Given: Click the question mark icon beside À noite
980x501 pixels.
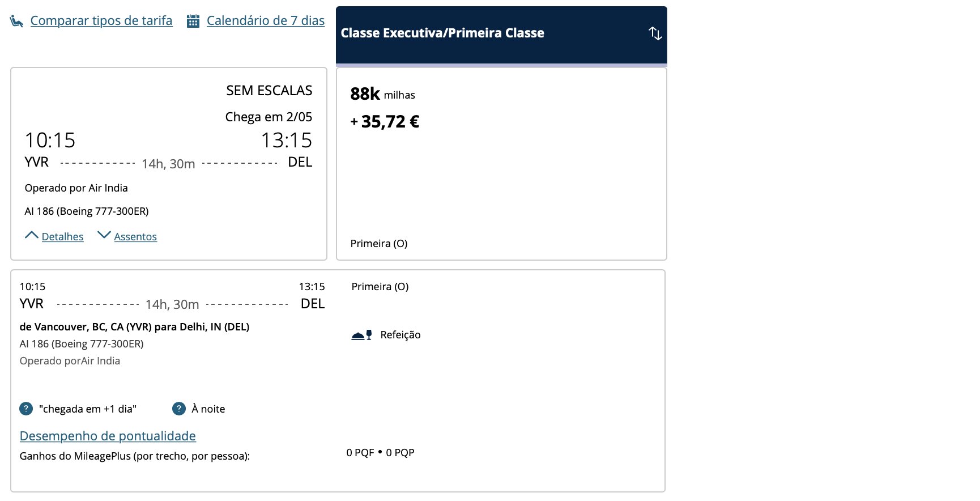Looking at the screenshot, I should (179, 409).
